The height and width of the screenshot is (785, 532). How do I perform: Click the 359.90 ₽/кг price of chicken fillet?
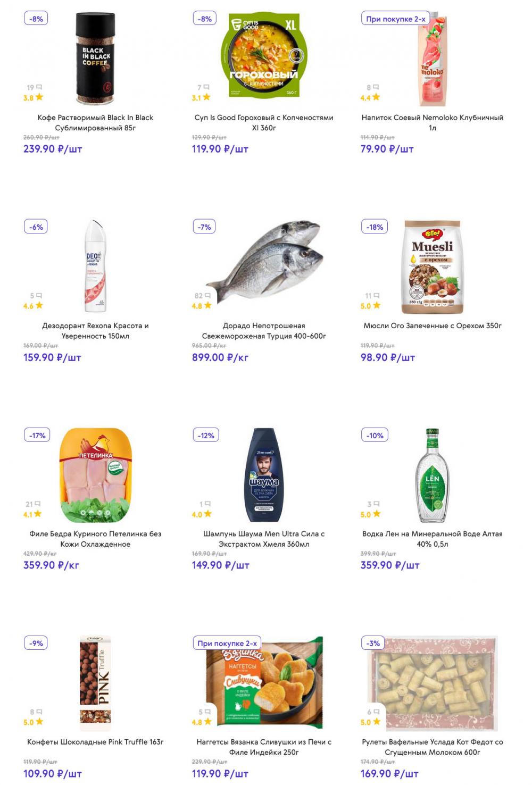tap(51, 565)
